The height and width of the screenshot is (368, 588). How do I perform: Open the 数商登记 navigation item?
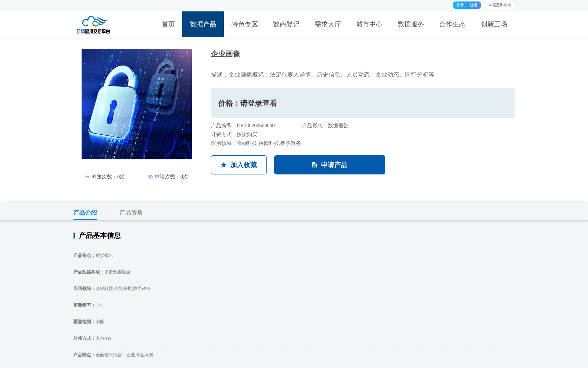(286, 24)
